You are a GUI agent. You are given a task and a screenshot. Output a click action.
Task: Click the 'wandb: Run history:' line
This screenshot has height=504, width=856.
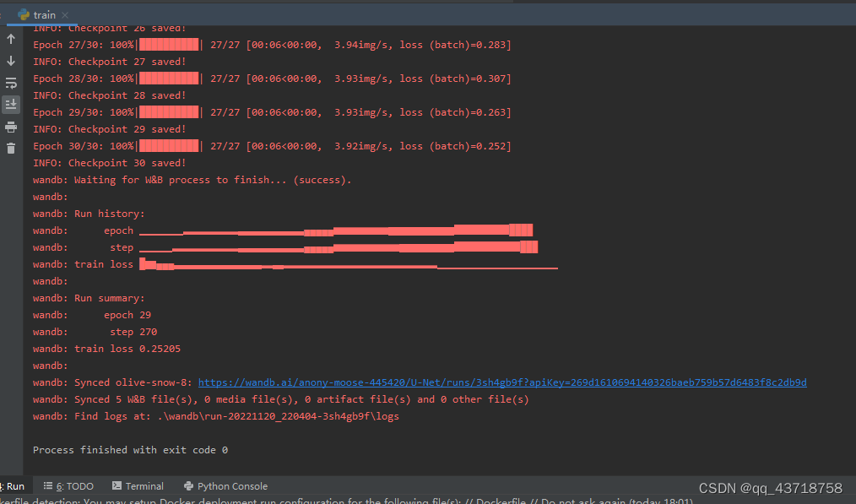89,214
